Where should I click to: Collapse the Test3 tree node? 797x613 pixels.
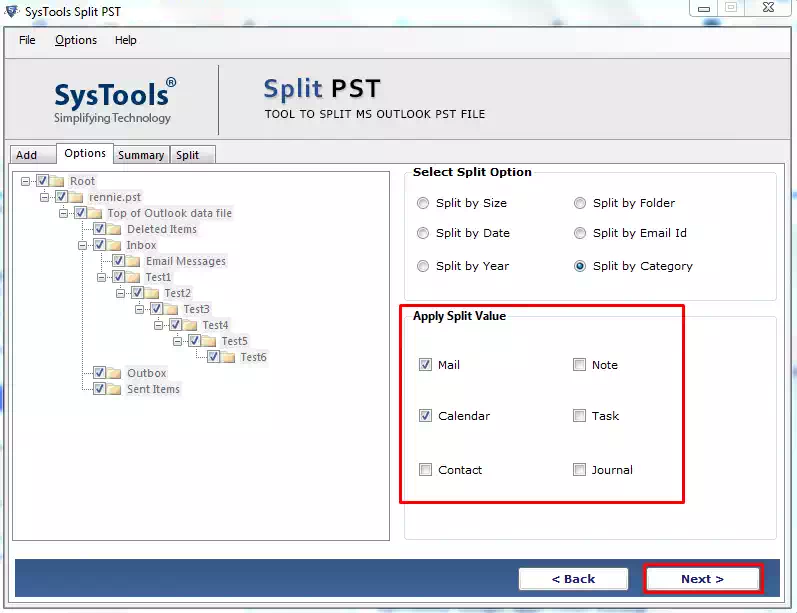tap(139, 310)
